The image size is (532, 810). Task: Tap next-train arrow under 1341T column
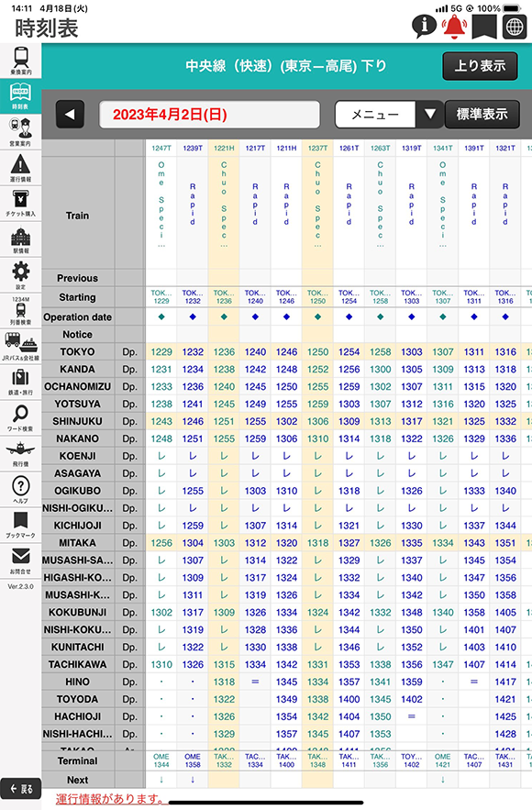[x=443, y=780]
